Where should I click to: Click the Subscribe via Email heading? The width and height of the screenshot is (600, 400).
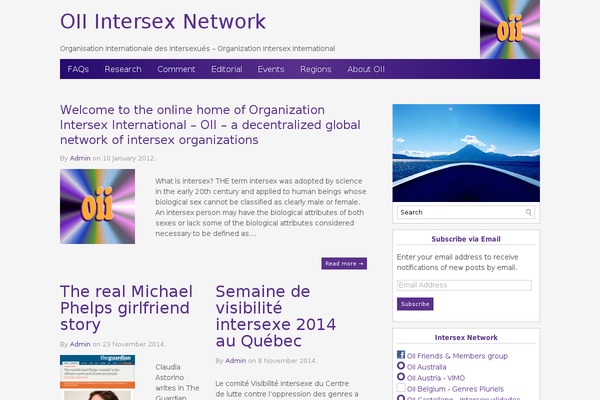click(466, 239)
